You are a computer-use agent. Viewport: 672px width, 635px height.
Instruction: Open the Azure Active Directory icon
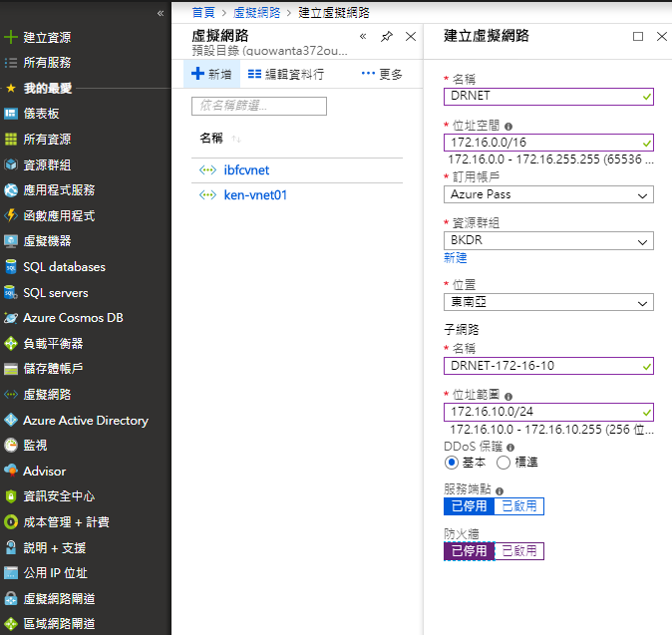(x=11, y=420)
